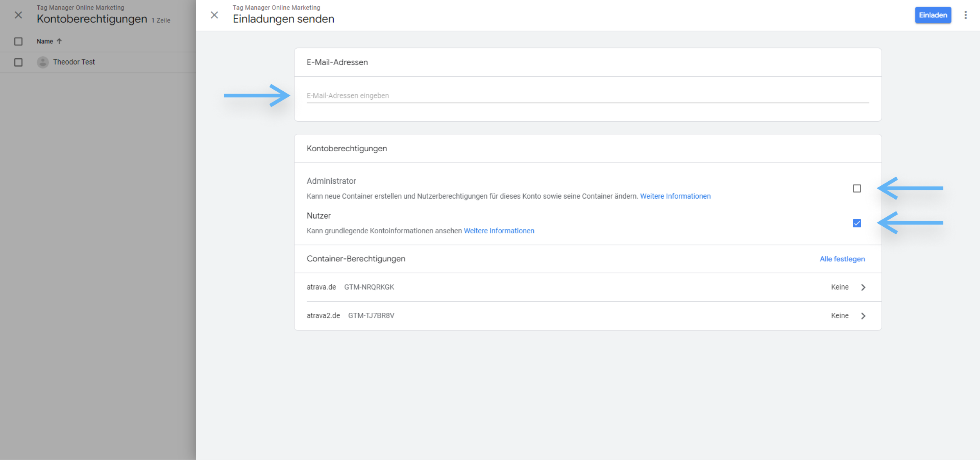
Task: Open the three-dot options menu
Action: [x=966, y=15]
